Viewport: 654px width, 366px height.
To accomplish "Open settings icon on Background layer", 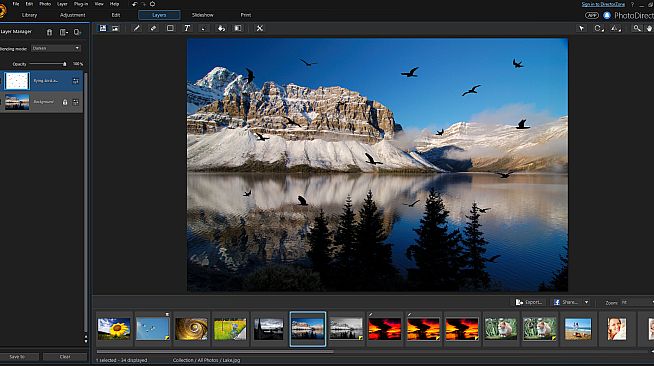I will 75,102.
